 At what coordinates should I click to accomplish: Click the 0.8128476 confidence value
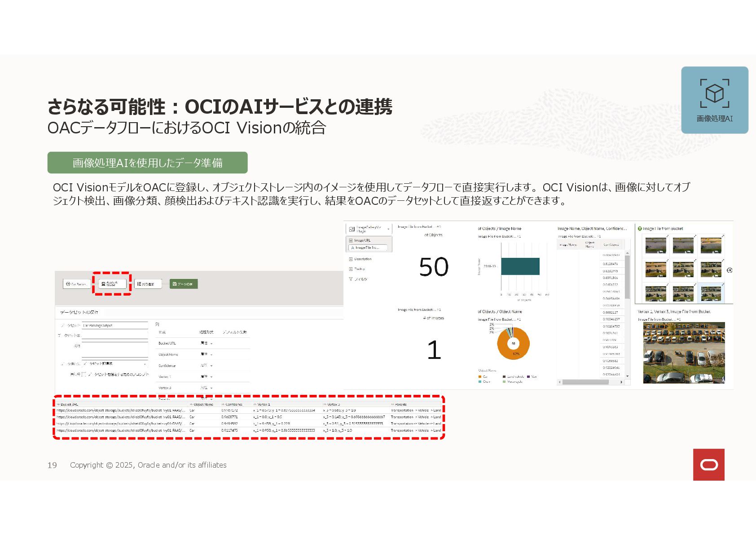point(610,264)
